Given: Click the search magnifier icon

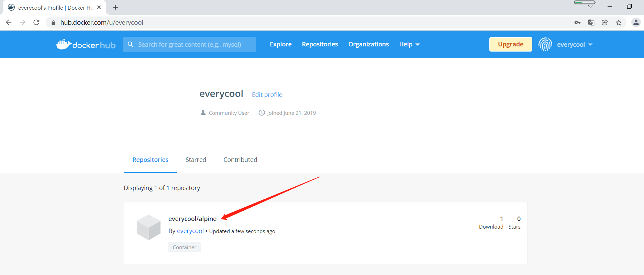Looking at the screenshot, I should [131, 44].
